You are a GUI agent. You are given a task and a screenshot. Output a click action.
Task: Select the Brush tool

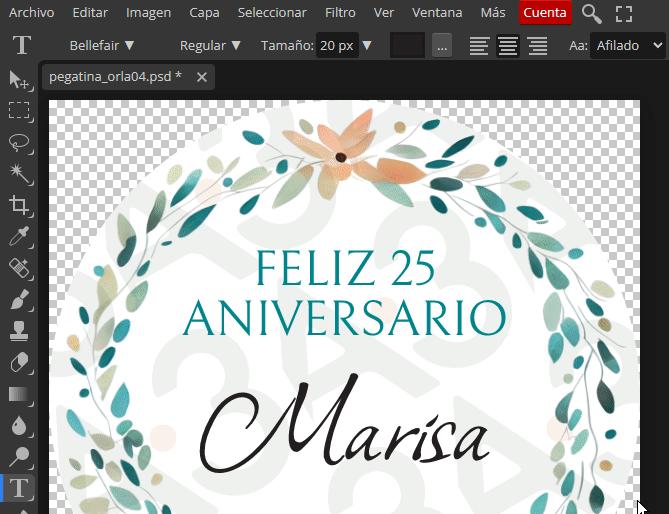[x=19, y=299]
